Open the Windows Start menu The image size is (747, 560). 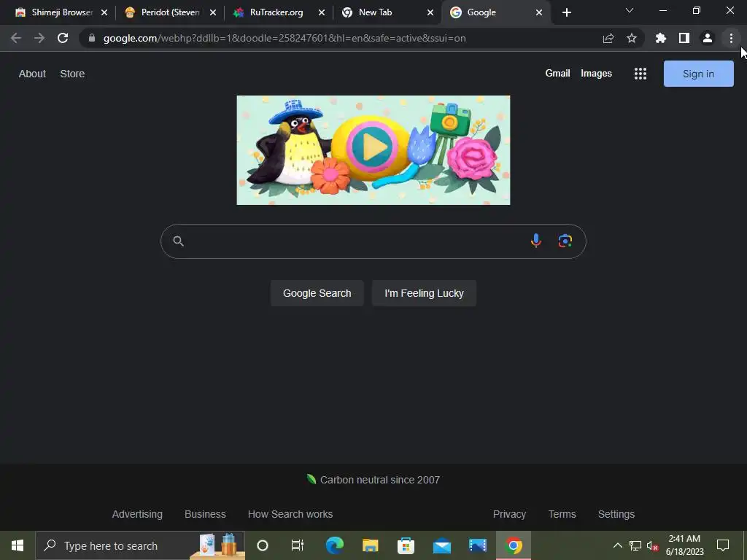click(18, 545)
